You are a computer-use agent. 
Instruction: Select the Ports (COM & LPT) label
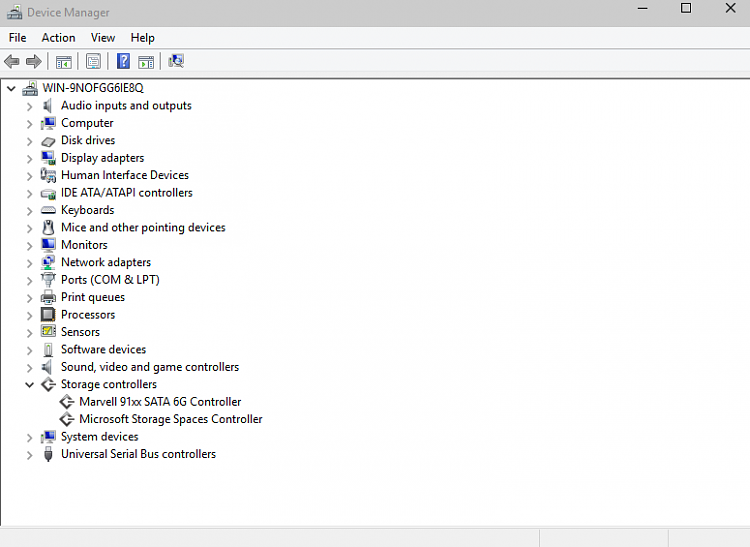click(x=110, y=280)
